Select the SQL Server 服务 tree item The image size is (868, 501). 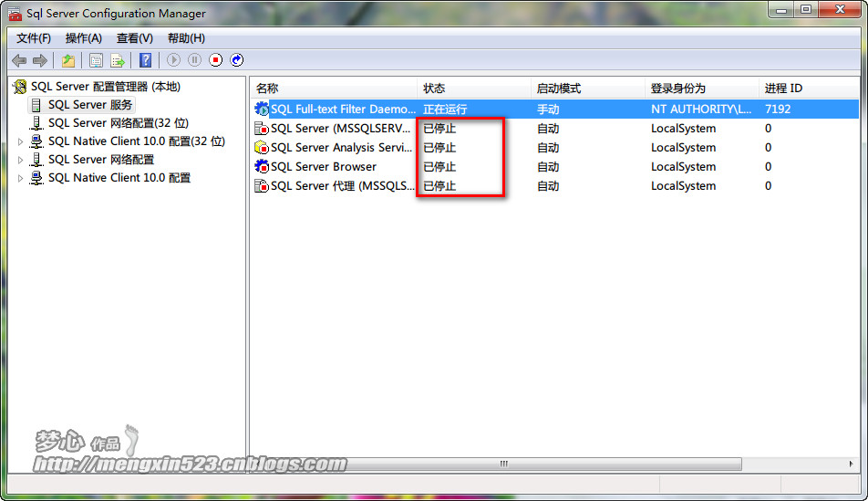point(90,105)
